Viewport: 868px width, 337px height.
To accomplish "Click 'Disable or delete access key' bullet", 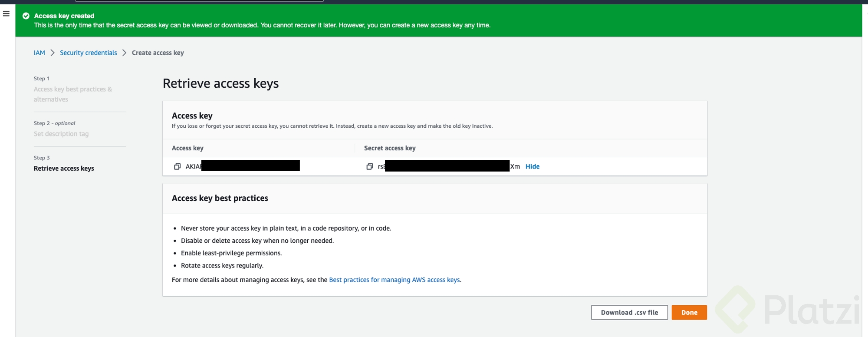I will pyautogui.click(x=257, y=241).
